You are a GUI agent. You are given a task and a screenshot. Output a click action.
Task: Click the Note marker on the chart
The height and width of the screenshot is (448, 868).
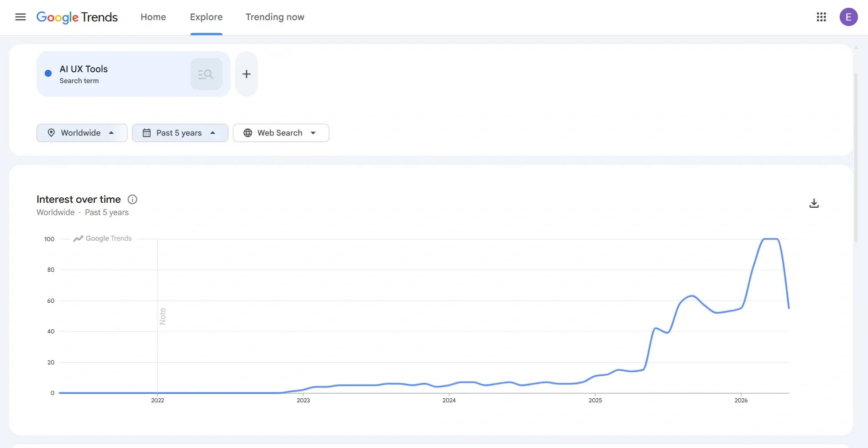pyautogui.click(x=163, y=316)
